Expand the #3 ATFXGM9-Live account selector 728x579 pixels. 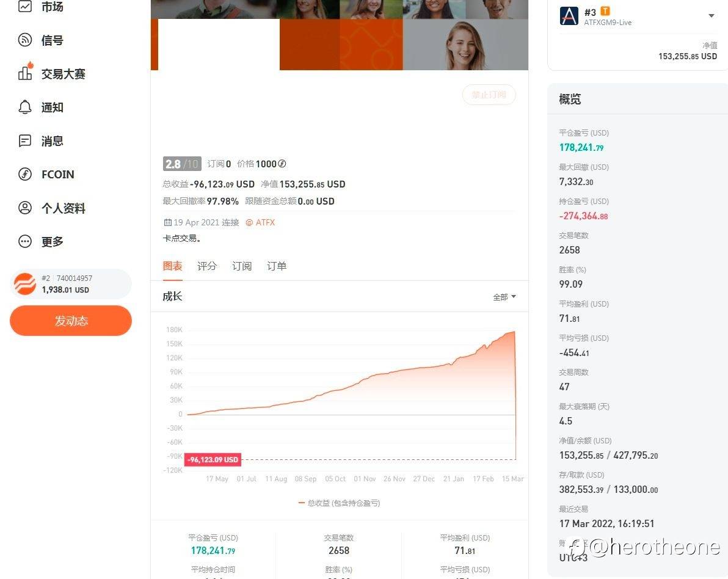[712, 16]
